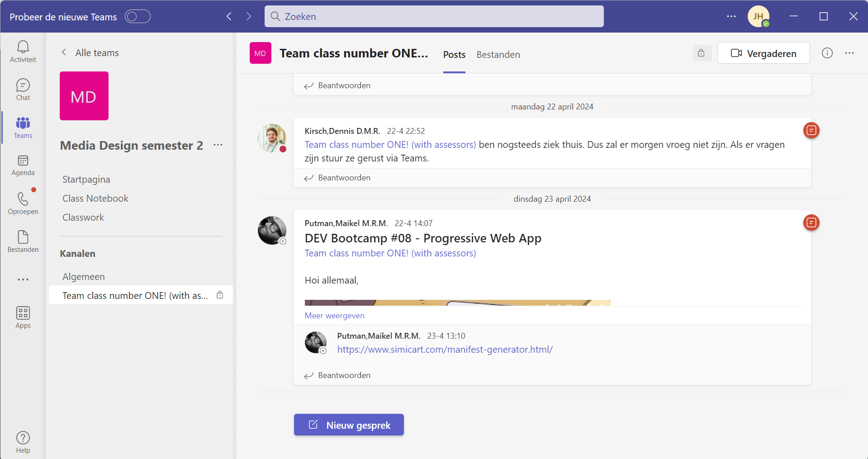The width and height of the screenshot is (868, 459).
Task: Click the Vergaderen meeting button
Action: pos(764,53)
